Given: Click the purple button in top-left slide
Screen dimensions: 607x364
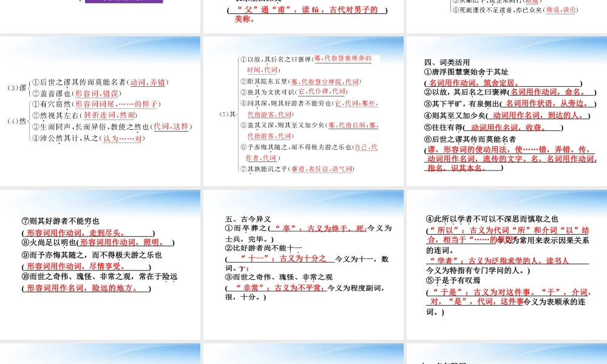Looking at the screenshot, I should (123, 2).
